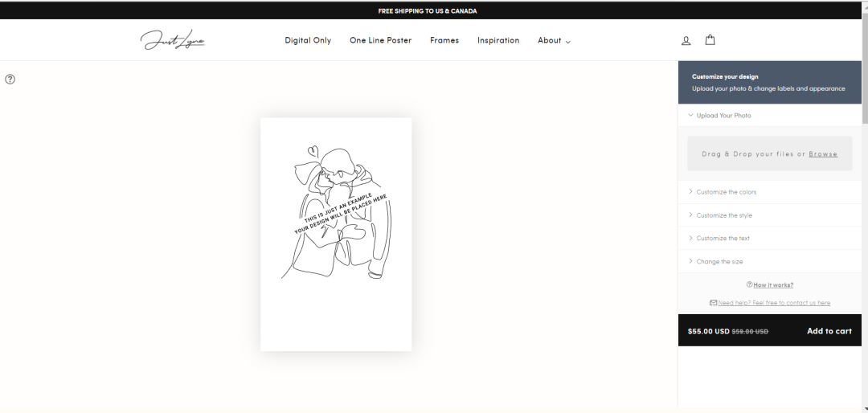Expand Customize the style section
Image resolution: width=868 pixels, height=413 pixels.
point(769,215)
